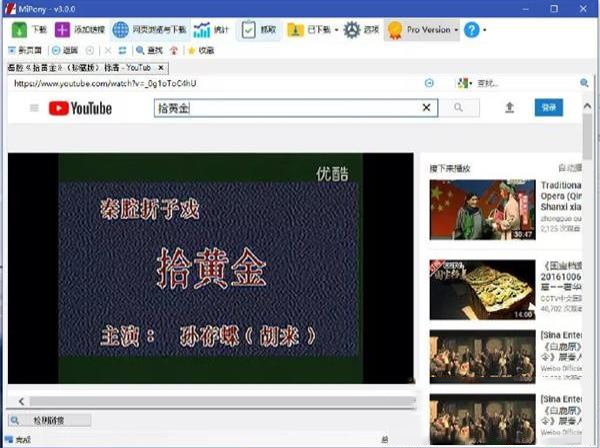Open the 14:00 CCTV video thumbnail
Viewport: 600px width, 448px height.
point(483,290)
